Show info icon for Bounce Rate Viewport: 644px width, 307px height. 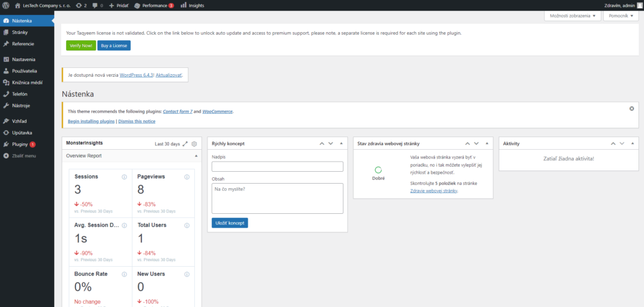click(125, 274)
